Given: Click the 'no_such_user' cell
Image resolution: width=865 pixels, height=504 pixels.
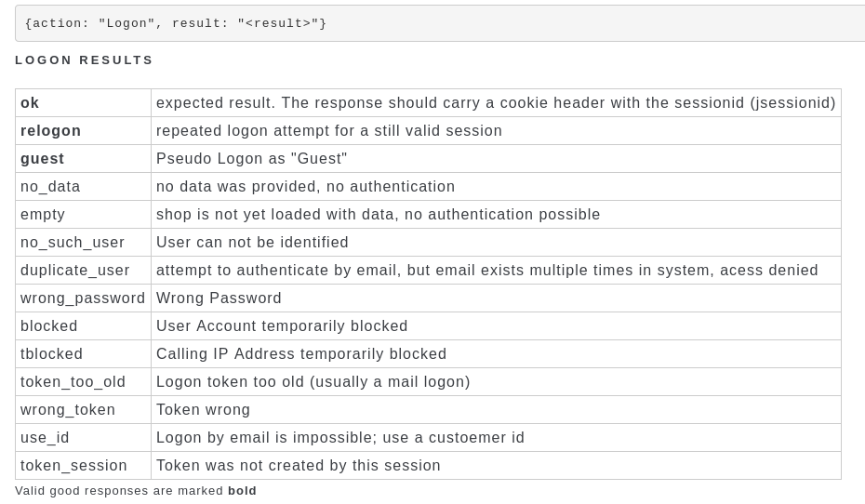Looking at the screenshot, I should [x=84, y=243].
